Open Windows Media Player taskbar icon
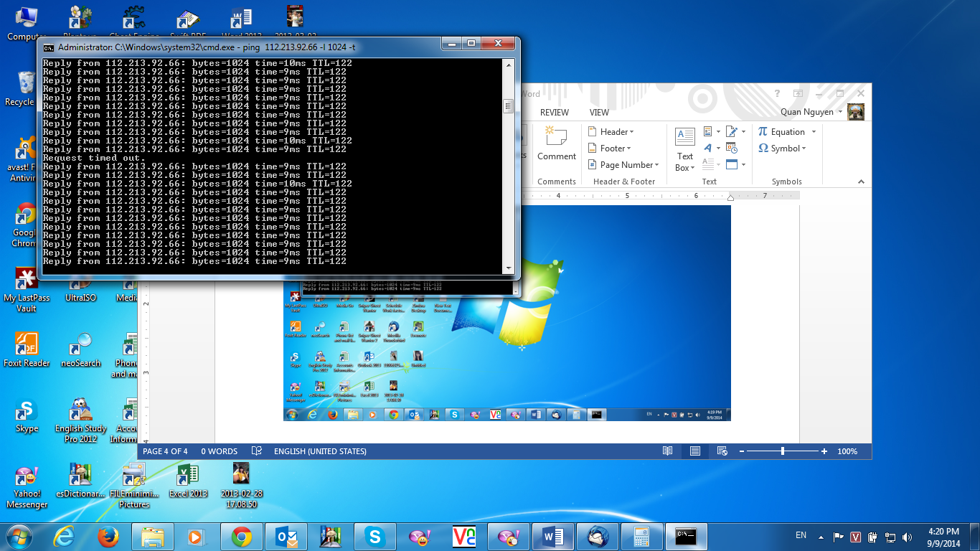 196,537
